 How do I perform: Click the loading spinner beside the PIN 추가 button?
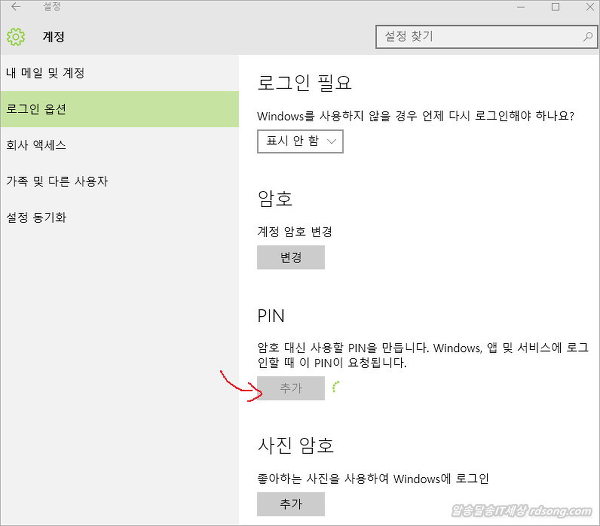(336, 389)
